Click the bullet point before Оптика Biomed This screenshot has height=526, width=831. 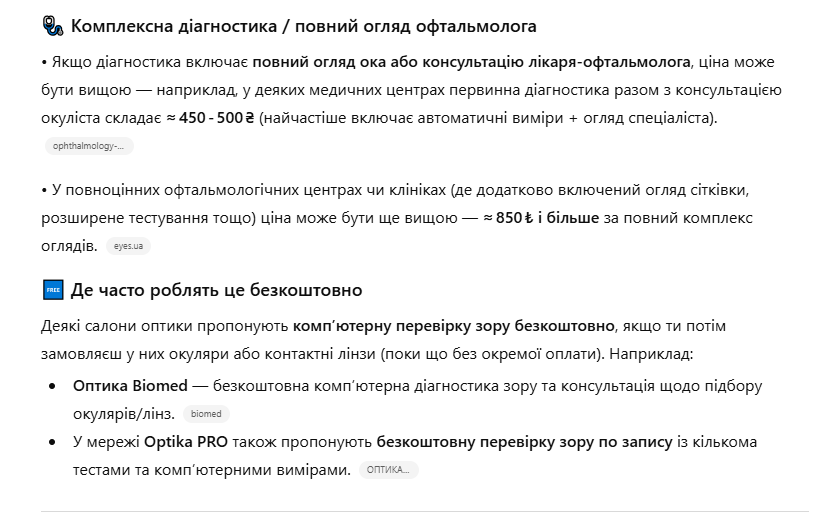click(x=52, y=385)
